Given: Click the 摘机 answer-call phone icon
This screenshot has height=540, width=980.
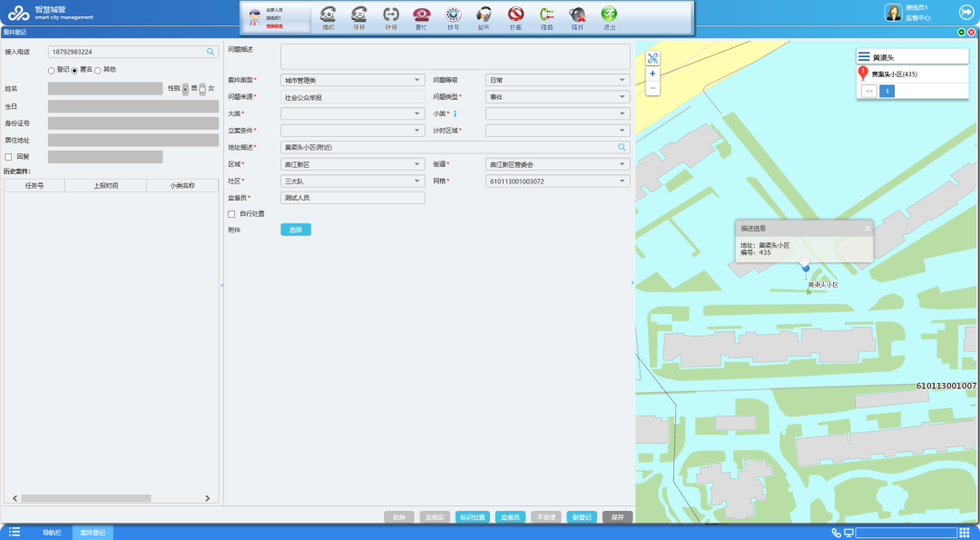Looking at the screenshot, I should pyautogui.click(x=328, y=15).
